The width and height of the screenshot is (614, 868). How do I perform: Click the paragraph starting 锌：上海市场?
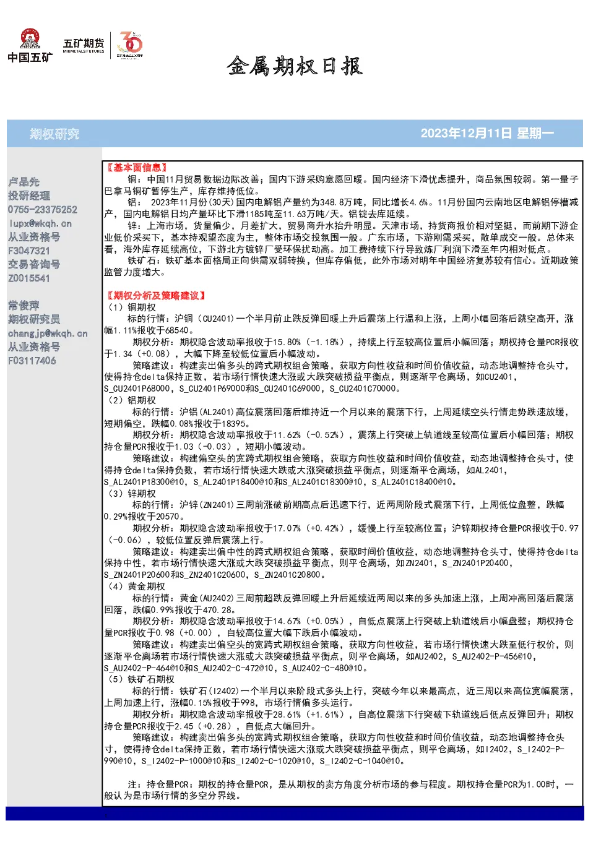click(342, 237)
